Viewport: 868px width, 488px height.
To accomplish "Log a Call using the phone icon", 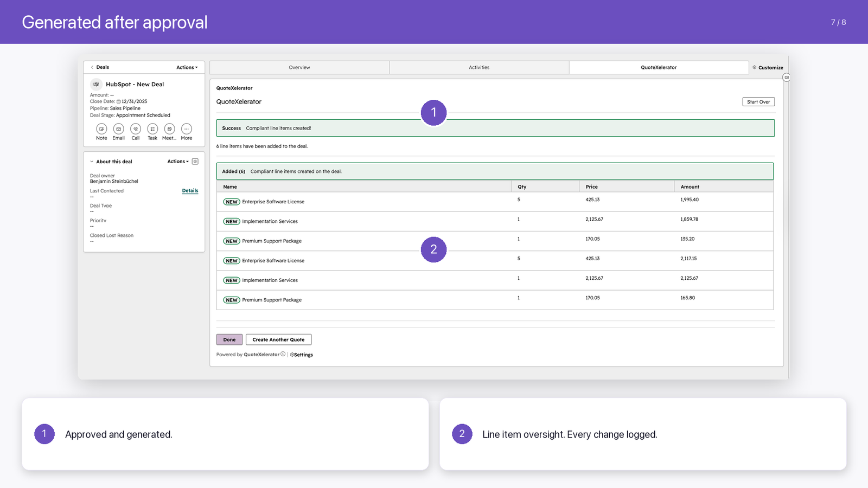I will pos(136,129).
